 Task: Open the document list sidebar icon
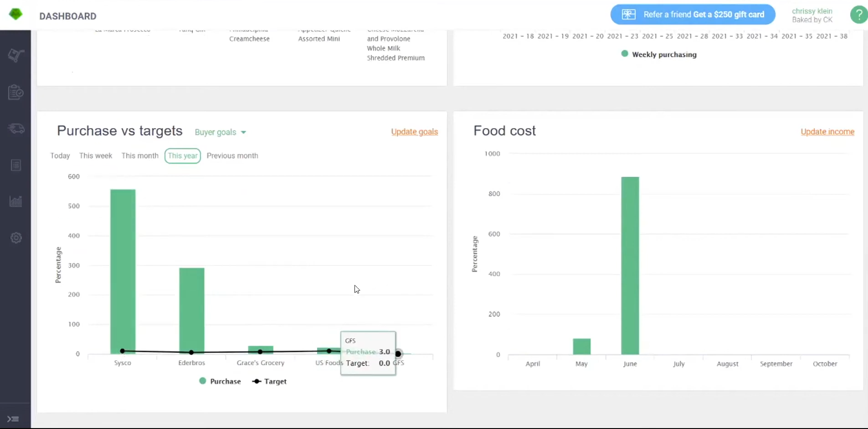click(16, 165)
